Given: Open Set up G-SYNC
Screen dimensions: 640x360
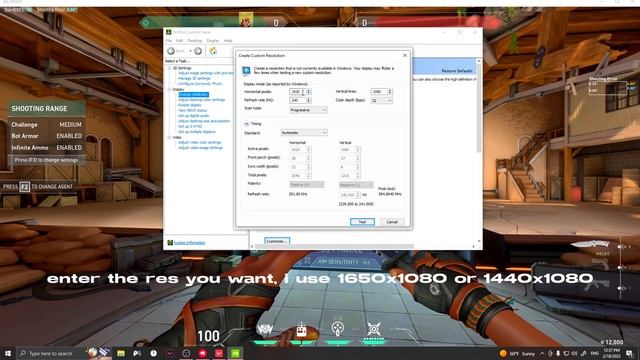Looking at the screenshot, I should click(x=190, y=127).
